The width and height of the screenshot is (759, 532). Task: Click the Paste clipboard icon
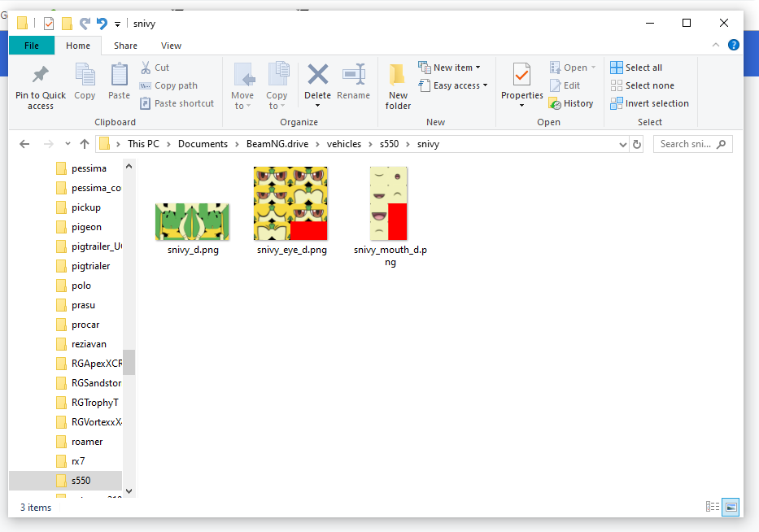click(119, 75)
